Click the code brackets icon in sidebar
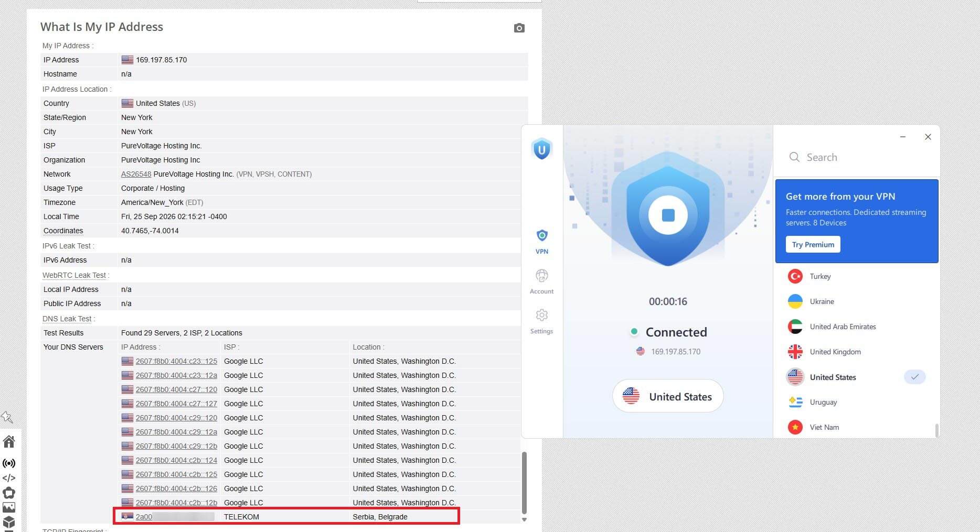Screen dimensions: 980x532 9,478
